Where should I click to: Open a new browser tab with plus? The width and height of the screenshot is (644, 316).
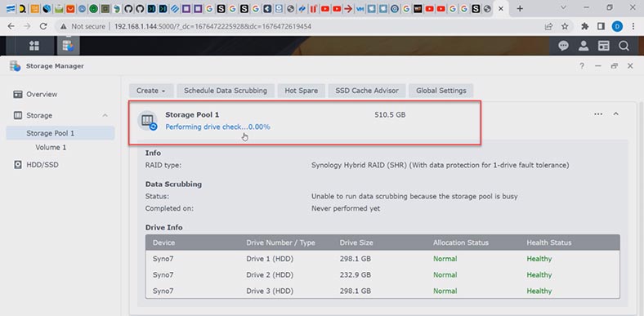click(520, 8)
